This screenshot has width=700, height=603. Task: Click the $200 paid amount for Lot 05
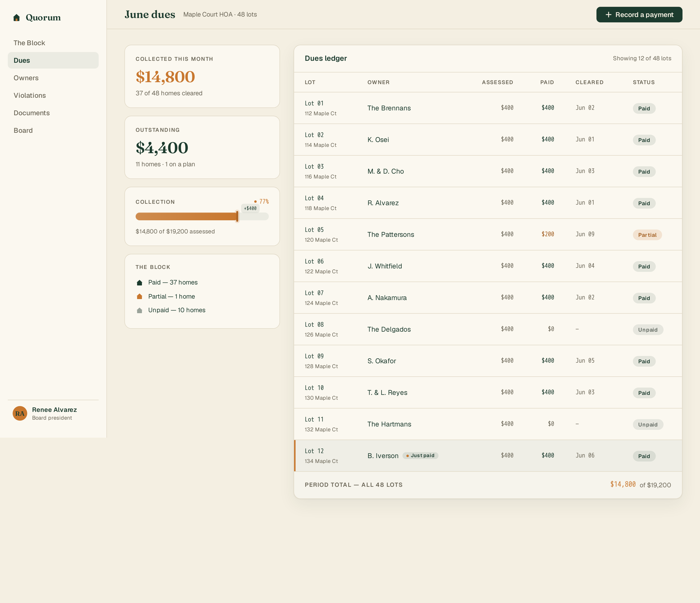pos(548,234)
